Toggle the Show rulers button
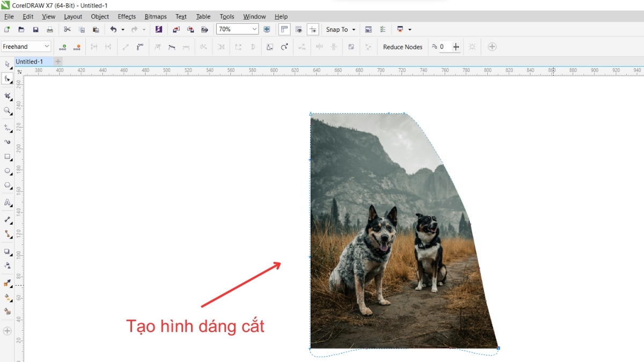This screenshot has height=362, width=644. [284, 29]
